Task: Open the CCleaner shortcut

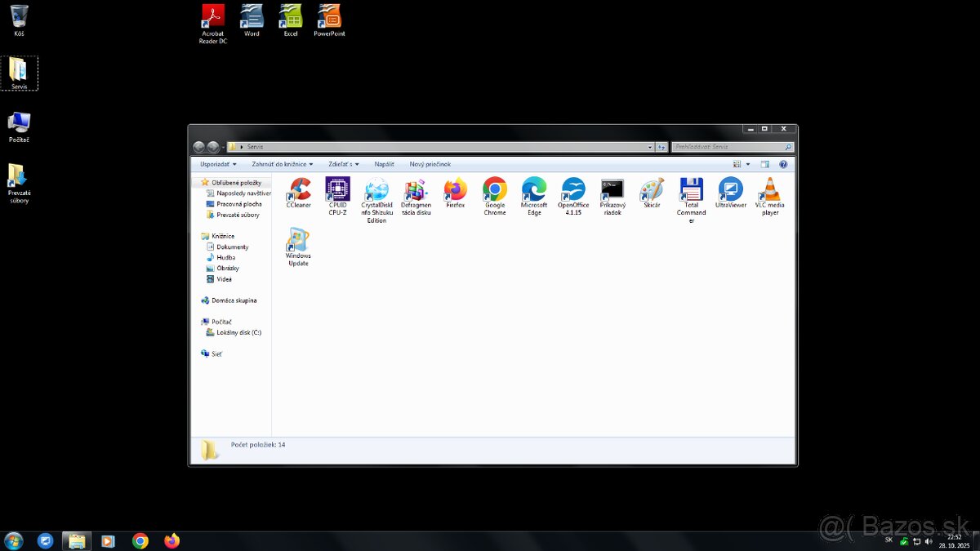Action: [x=299, y=190]
